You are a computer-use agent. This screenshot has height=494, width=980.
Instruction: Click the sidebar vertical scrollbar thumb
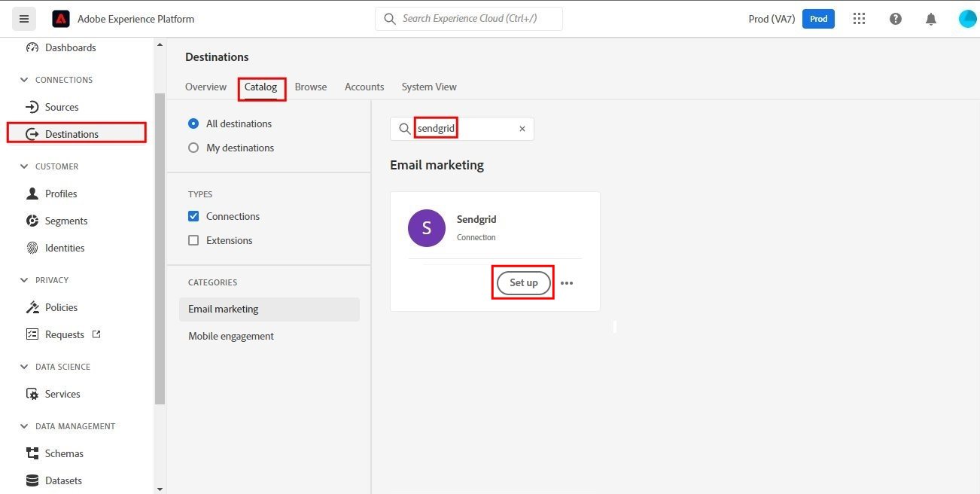click(159, 249)
